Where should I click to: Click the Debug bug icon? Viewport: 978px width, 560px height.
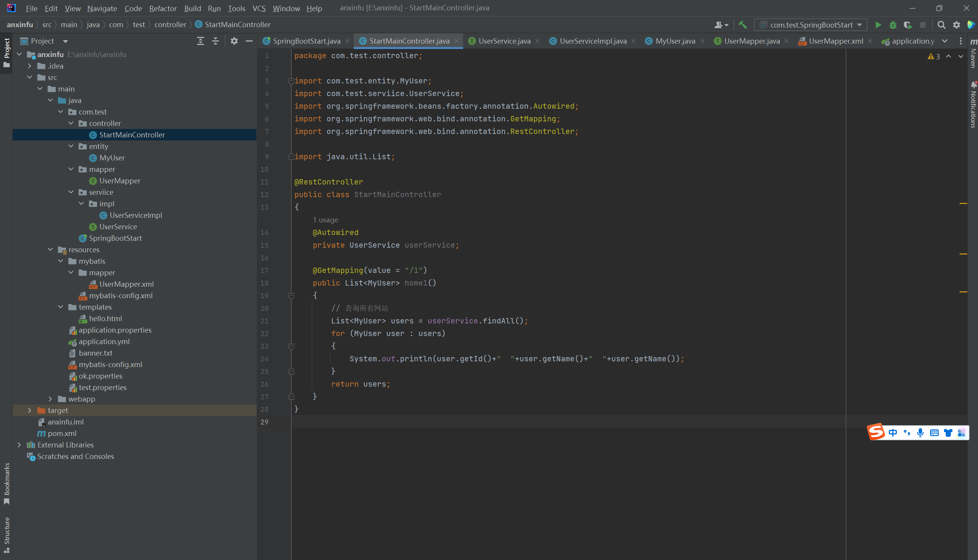click(893, 25)
